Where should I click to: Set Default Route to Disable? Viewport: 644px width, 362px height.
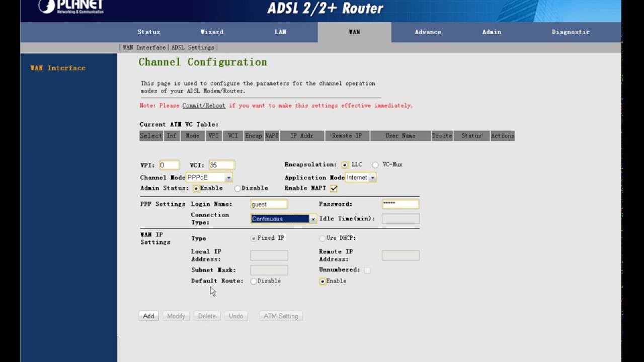coord(254,281)
